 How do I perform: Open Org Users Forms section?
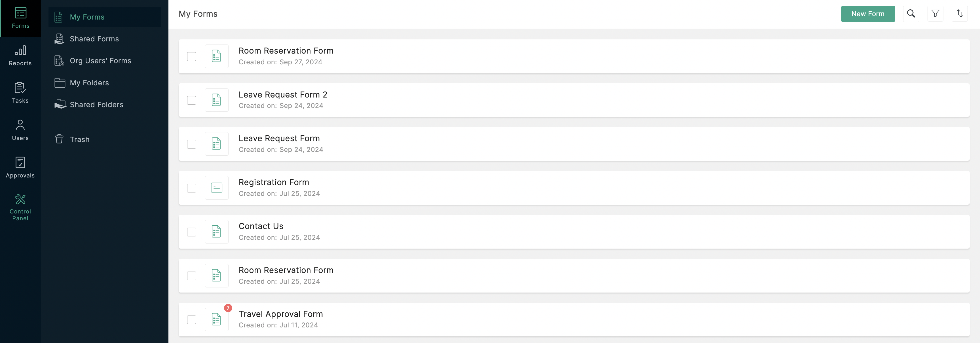pyautogui.click(x=101, y=60)
